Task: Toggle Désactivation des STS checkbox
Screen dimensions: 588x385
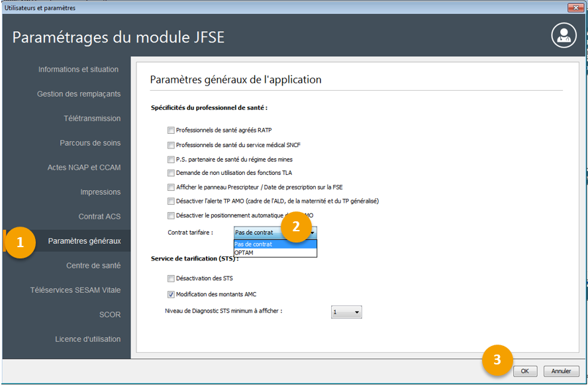Action: (x=171, y=278)
